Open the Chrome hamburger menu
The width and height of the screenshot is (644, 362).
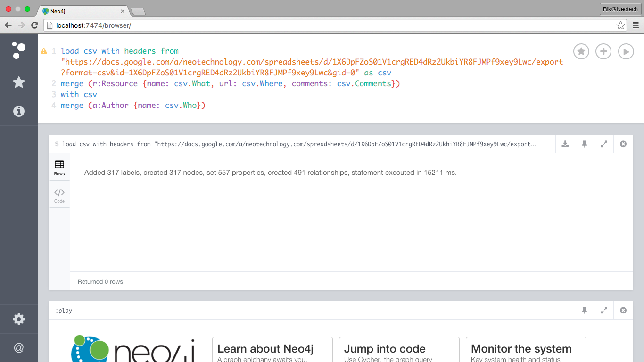pyautogui.click(x=636, y=25)
